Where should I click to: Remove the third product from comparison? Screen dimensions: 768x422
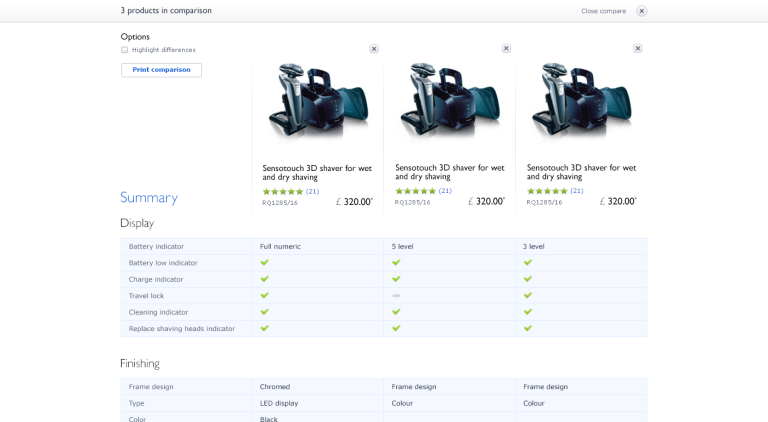637,48
